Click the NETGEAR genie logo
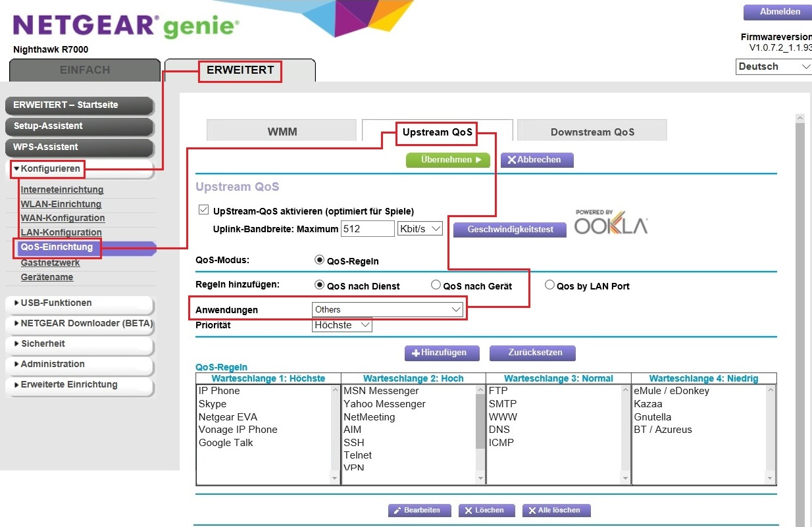This screenshot has height=527, width=812. tap(125, 26)
